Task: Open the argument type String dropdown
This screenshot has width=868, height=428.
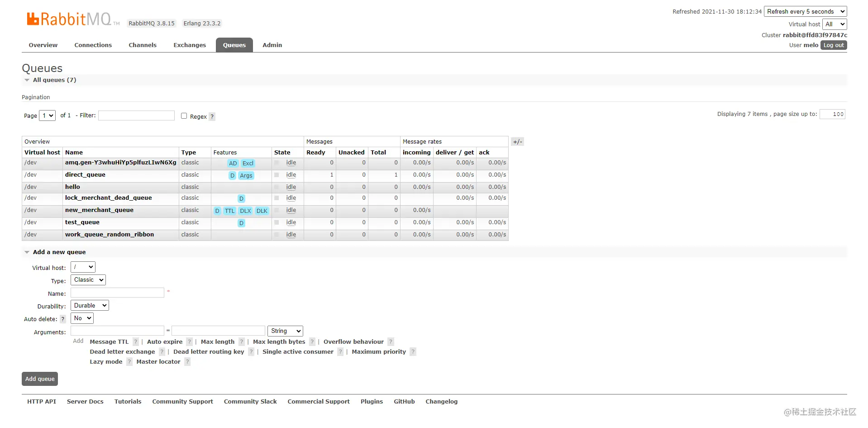Action: click(285, 331)
